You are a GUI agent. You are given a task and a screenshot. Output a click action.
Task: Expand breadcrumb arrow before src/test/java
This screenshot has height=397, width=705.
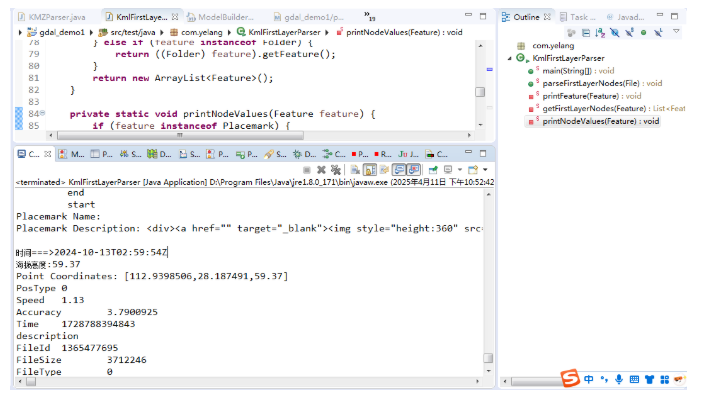click(x=91, y=32)
